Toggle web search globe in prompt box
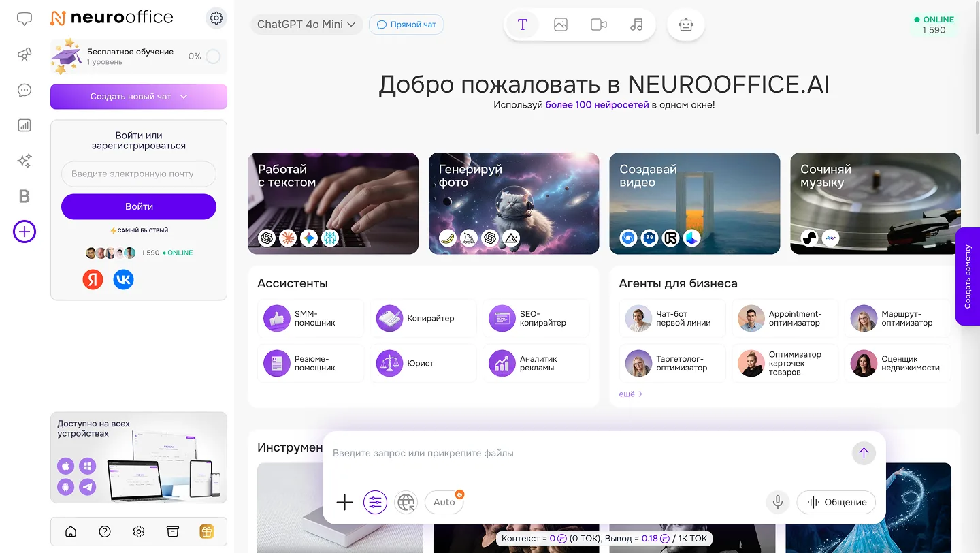 406,503
